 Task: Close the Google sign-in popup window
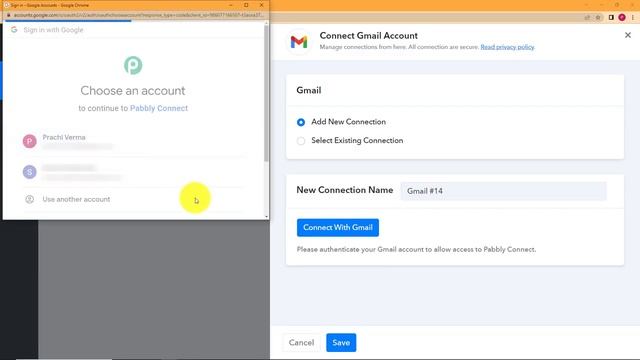click(261, 5)
